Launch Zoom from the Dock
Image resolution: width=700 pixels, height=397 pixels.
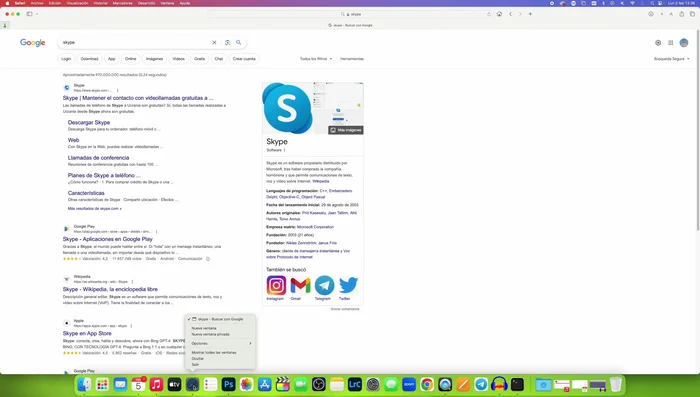(x=409, y=384)
